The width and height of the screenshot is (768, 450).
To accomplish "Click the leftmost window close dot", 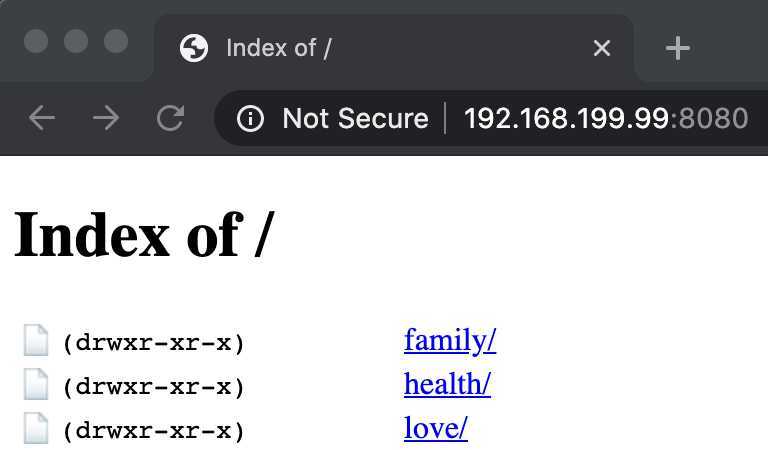I will click(x=36, y=41).
